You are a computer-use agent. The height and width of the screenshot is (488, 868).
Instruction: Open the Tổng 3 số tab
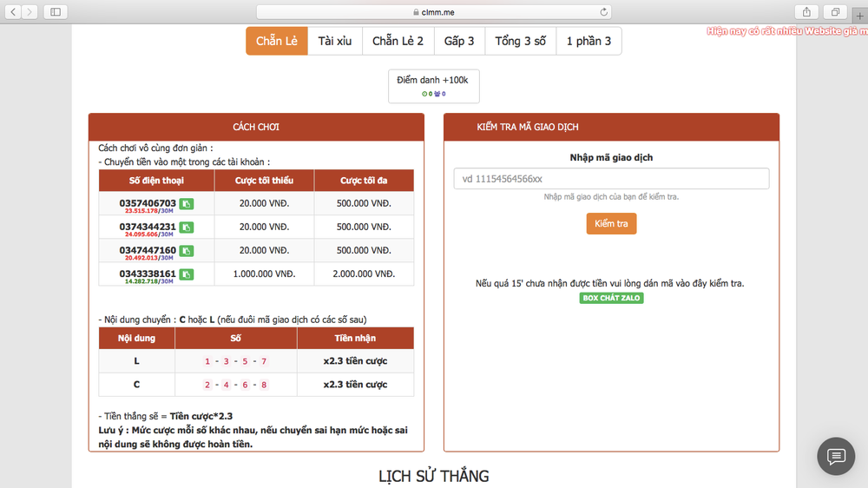tap(520, 41)
